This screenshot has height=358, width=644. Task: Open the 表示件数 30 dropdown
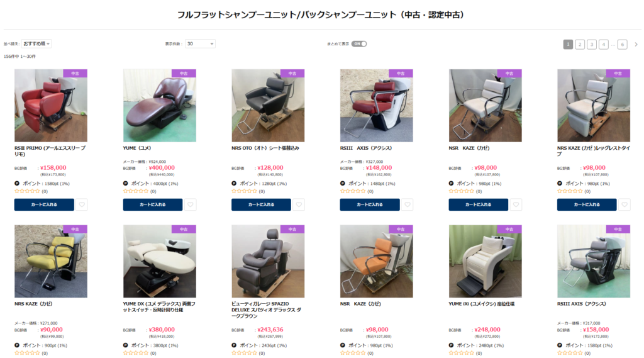click(200, 43)
